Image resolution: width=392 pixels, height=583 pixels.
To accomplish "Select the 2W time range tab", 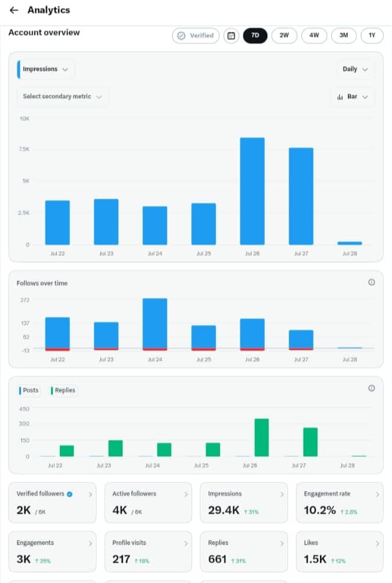I will (x=284, y=35).
